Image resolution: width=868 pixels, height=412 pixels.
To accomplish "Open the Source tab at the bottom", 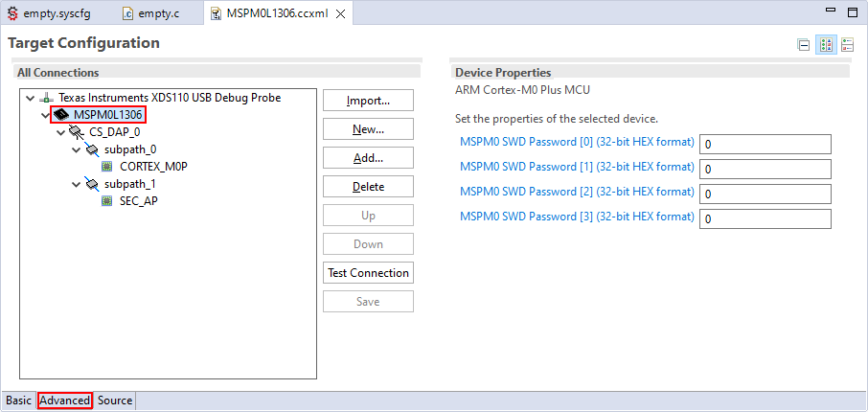I will (115, 401).
